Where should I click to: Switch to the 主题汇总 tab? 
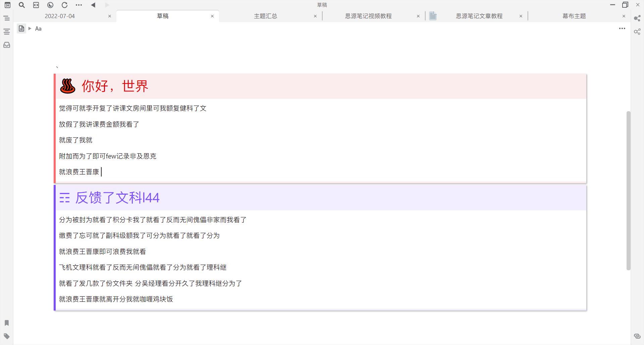[x=265, y=16]
